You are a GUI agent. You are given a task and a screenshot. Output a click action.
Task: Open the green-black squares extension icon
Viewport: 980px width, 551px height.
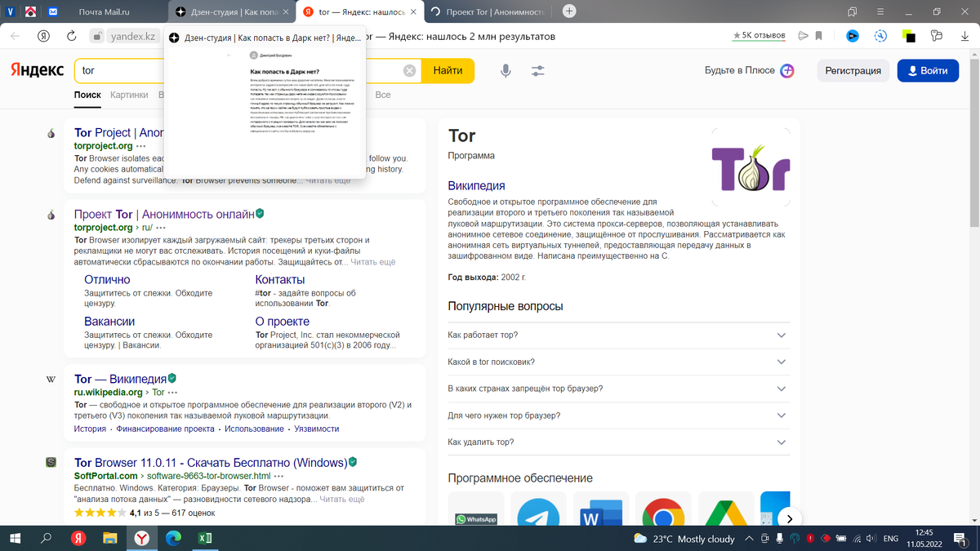click(909, 36)
